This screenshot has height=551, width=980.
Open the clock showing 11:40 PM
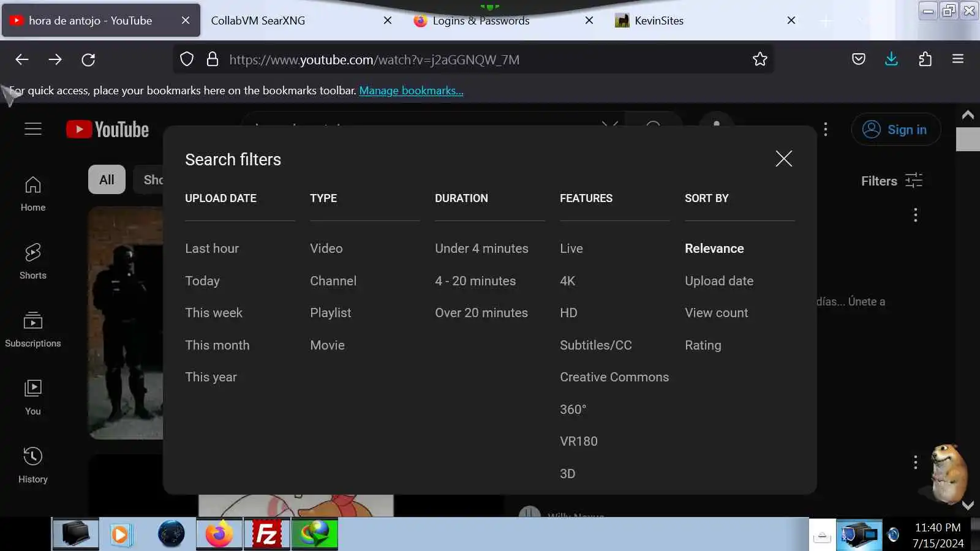click(938, 535)
